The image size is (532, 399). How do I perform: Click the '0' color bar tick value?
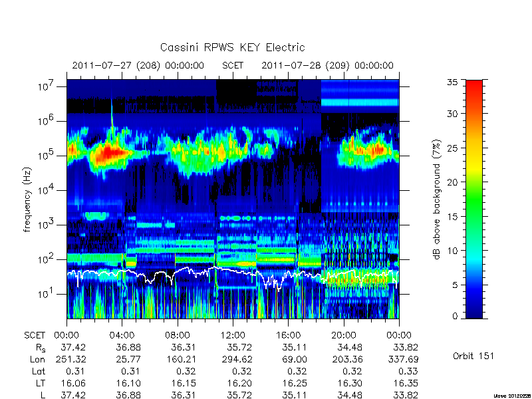(455, 316)
